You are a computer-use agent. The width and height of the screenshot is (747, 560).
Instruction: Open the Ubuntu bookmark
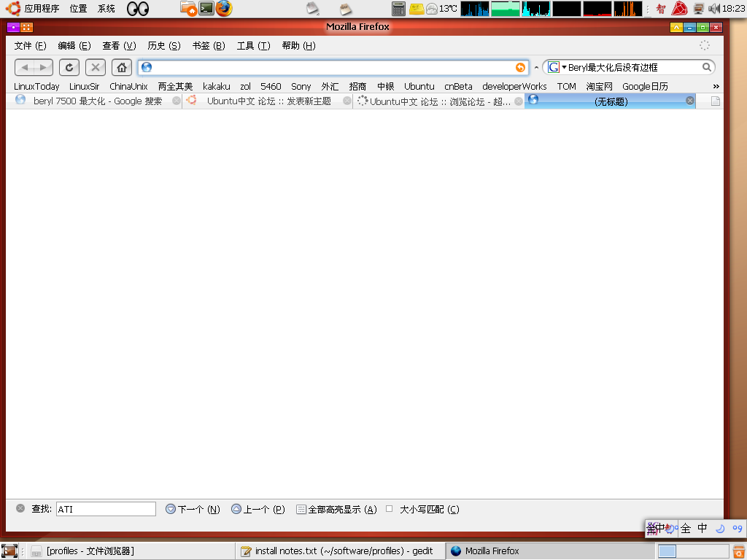coord(419,86)
